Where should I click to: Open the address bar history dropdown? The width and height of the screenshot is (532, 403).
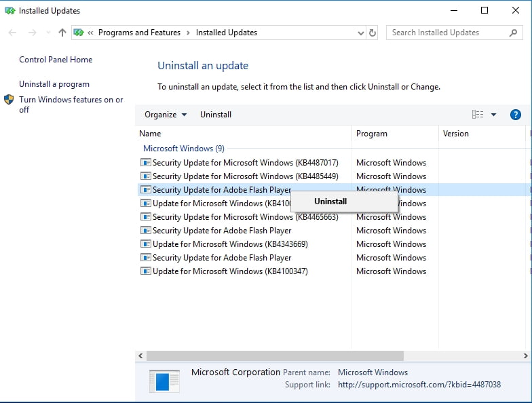tap(360, 33)
